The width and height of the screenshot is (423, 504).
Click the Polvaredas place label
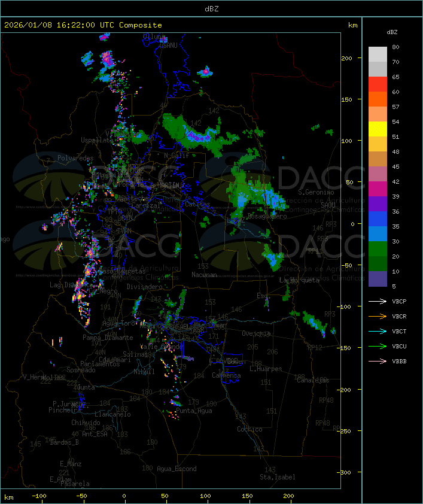click(x=75, y=158)
